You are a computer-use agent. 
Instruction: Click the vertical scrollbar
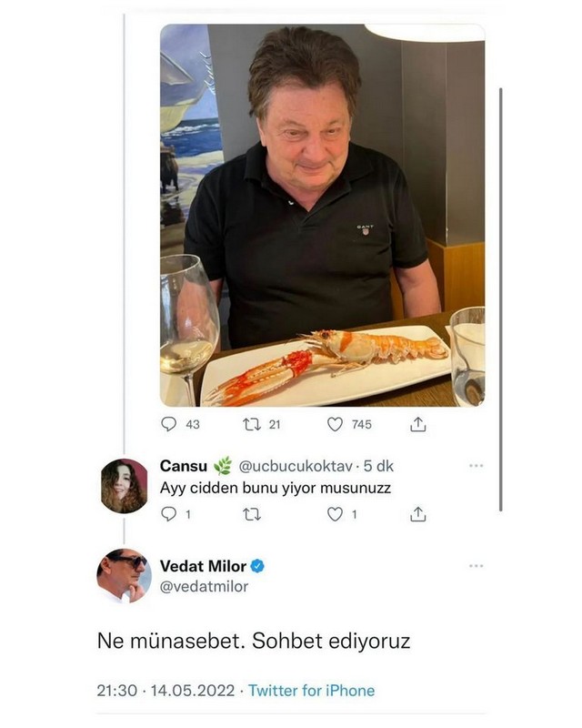pos(501,299)
